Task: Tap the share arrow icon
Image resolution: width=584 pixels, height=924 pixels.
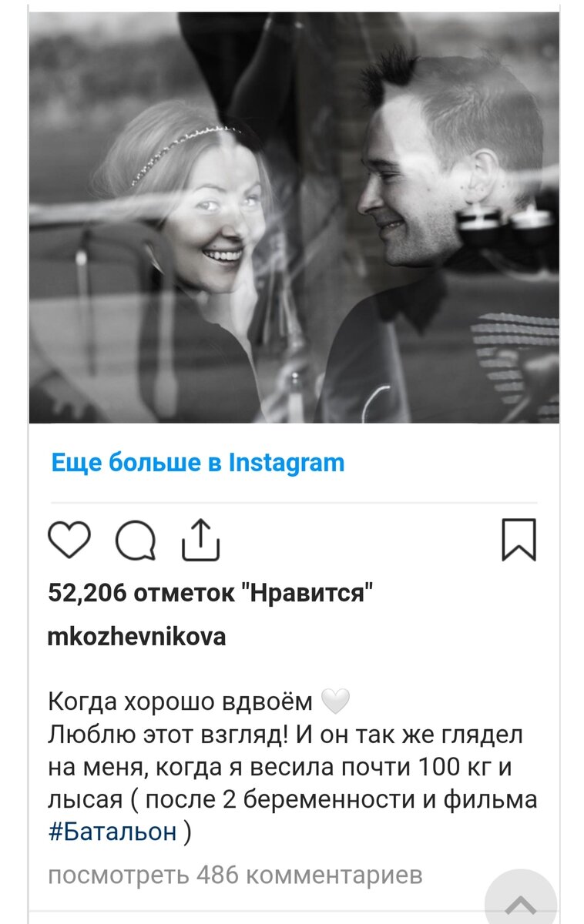Action: tap(201, 539)
